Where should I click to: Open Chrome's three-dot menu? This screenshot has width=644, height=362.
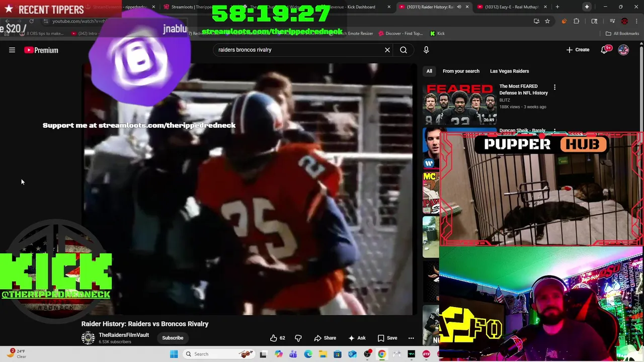click(637, 21)
